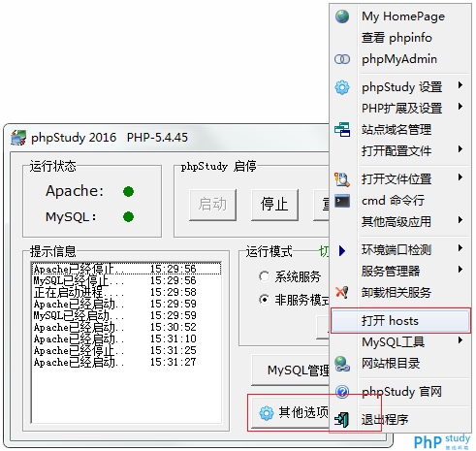The height and width of the screenshot is (451, 476).
Task: Choose 卸载相关服务 menu item
Action: coord(400,293)
